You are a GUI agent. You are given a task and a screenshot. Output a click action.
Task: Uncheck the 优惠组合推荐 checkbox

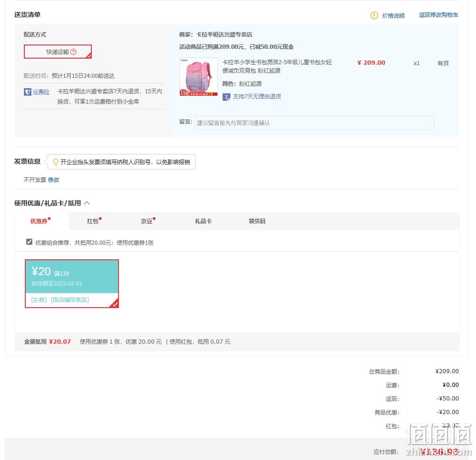pyautogui.click(x=29, y=242)
